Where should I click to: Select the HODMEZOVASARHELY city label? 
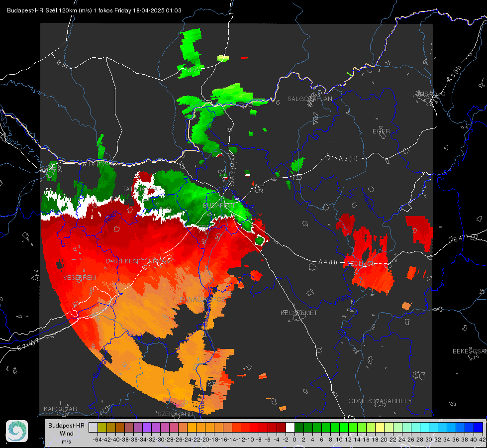(378, 401)
